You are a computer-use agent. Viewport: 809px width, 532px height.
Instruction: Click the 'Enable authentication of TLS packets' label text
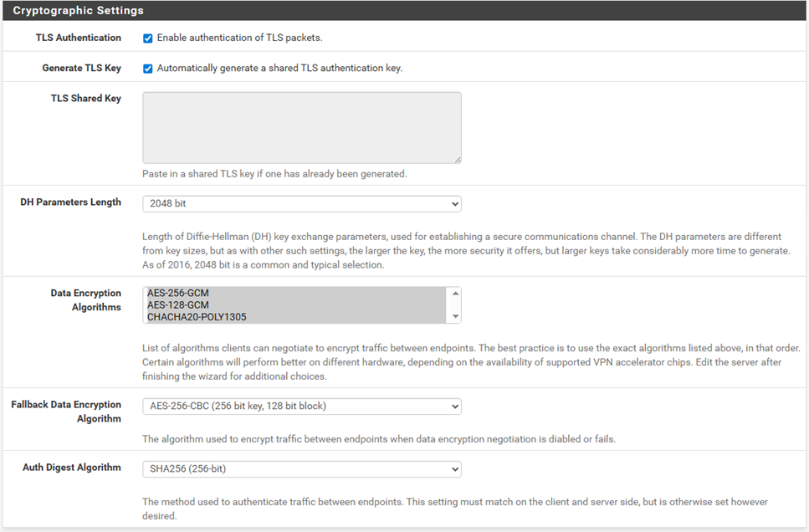239,38
